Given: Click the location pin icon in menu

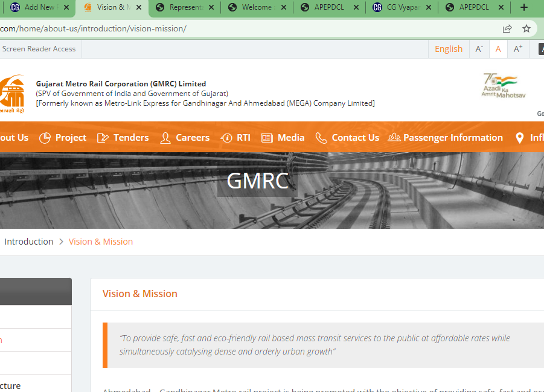Looking at the screenshot, I should click(x=519, y=138).
